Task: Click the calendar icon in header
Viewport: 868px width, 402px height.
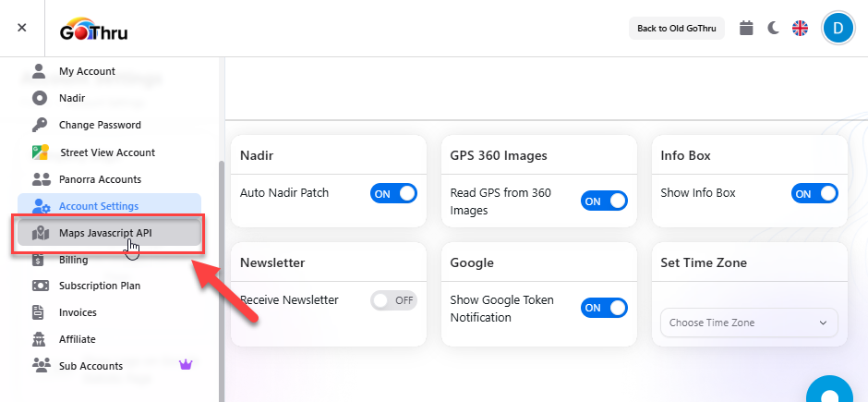Action: tap(747, 28)
